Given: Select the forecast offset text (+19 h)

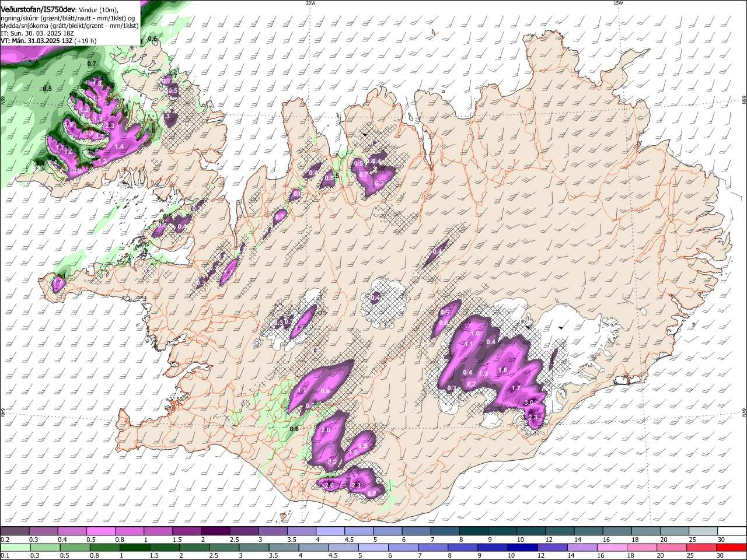Looking at the screenshot, I should point(86,41).
